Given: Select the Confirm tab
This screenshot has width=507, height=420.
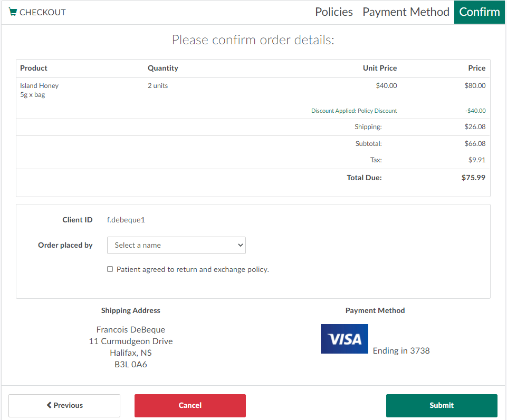Looking at the screenshot, I should coord(479,12).
